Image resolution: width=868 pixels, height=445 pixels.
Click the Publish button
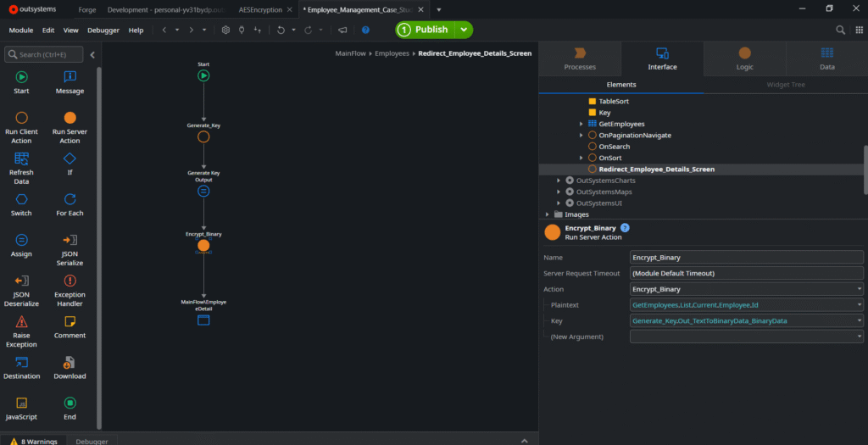(426, 30)
